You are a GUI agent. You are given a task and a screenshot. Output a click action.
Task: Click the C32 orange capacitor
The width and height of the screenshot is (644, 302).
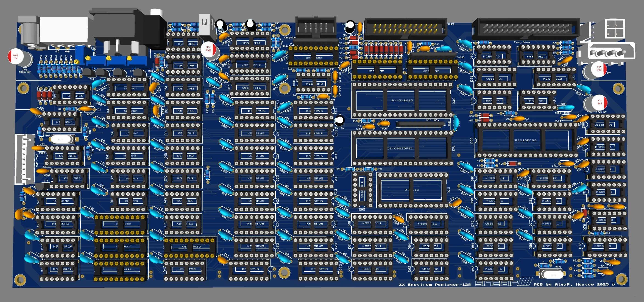tap(87, 109)
